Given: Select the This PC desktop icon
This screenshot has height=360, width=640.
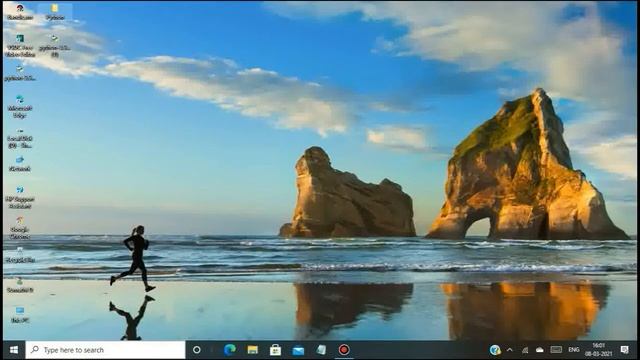Looking at the screenshot, I should 20,315.
